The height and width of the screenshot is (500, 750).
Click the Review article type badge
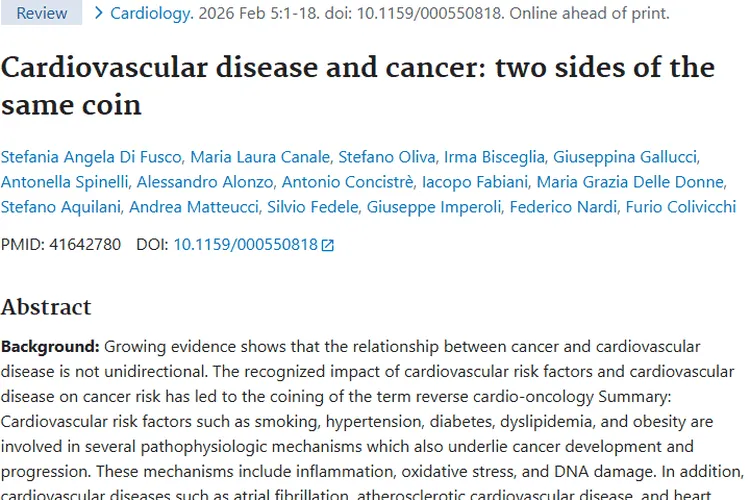(42, 13)
